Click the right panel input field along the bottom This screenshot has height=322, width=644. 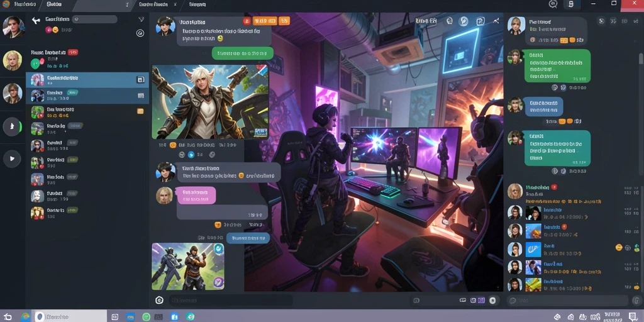click(x=567, y=301)
